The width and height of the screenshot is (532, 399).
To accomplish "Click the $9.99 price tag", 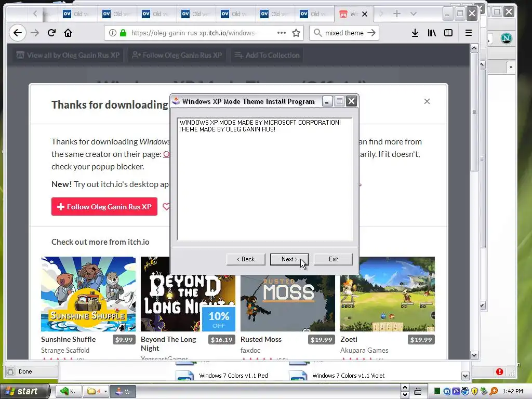I will pyautogui.click(x=124, y=340).
